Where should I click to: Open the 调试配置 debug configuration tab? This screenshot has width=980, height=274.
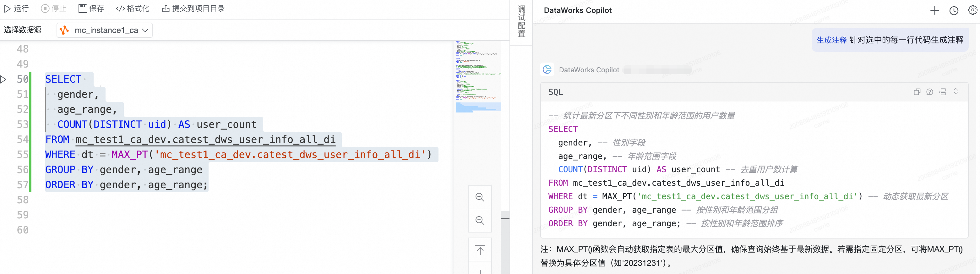coord(521,22)
